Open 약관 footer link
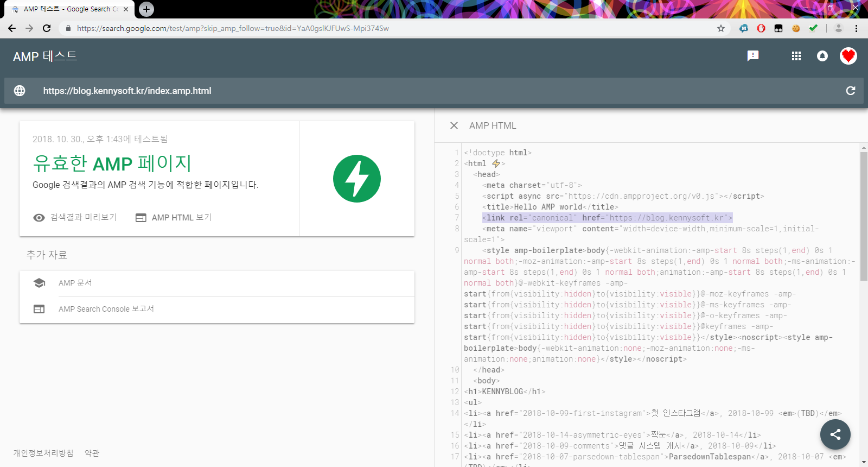The image size is (868, 467). pyautogui.click(x=92, y=453)
